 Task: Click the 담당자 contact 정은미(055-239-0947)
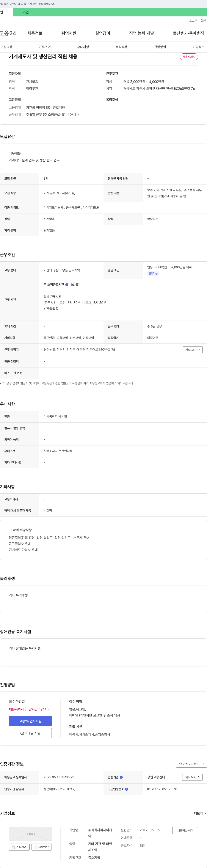tap(59, 789)
